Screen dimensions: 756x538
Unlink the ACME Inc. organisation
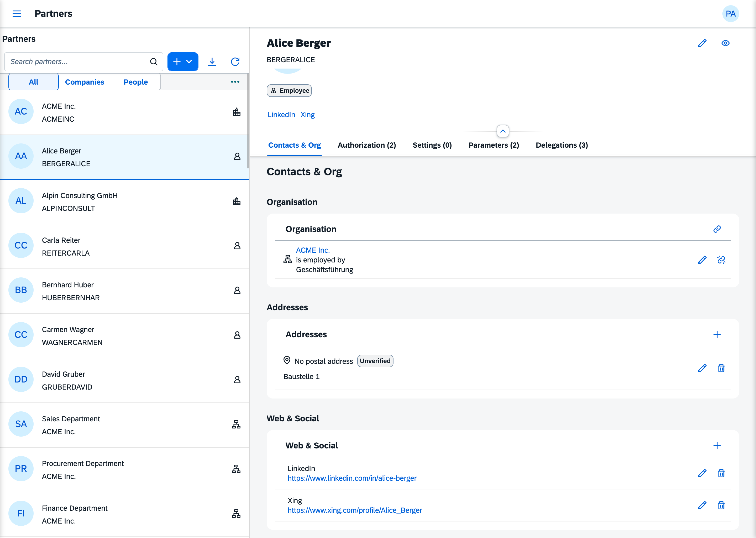(721, 260)
